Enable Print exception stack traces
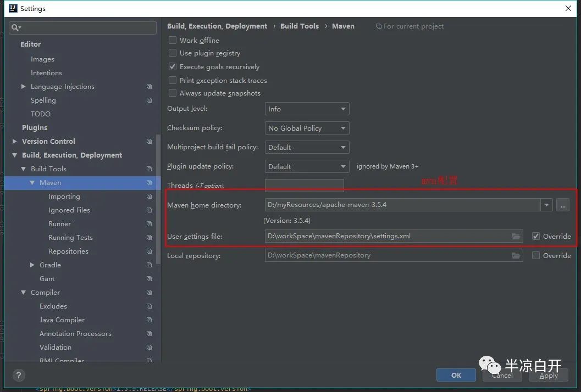Viewport: 581px width, 392px height. tap(172, 80)
